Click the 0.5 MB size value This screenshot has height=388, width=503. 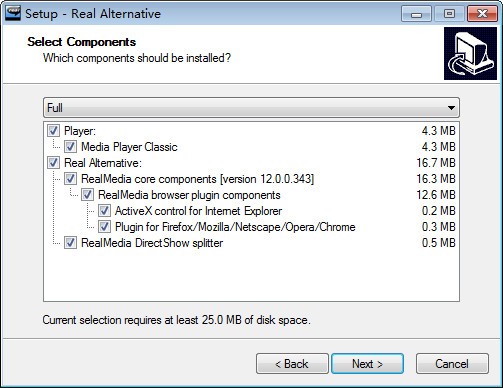pos(439,243)
